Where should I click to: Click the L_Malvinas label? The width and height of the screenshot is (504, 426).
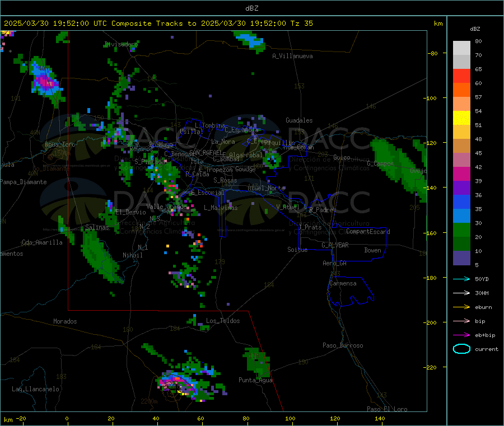coord(221,208)
